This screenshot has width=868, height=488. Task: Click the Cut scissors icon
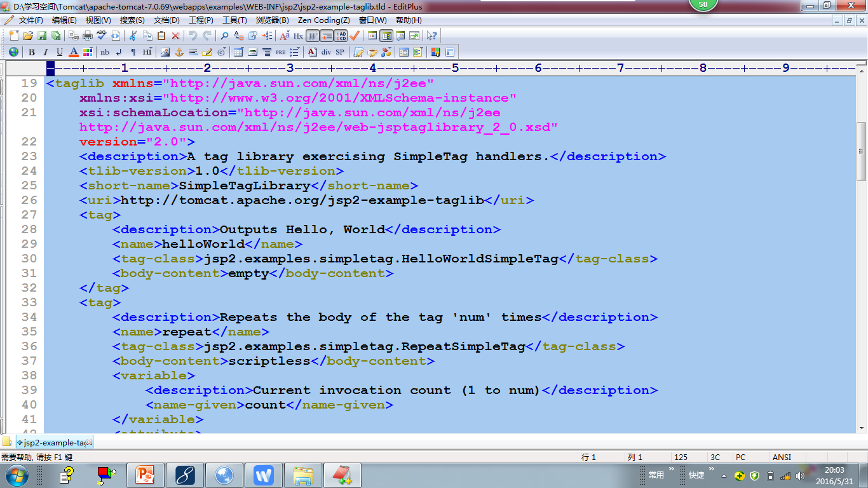pos(132,36)
